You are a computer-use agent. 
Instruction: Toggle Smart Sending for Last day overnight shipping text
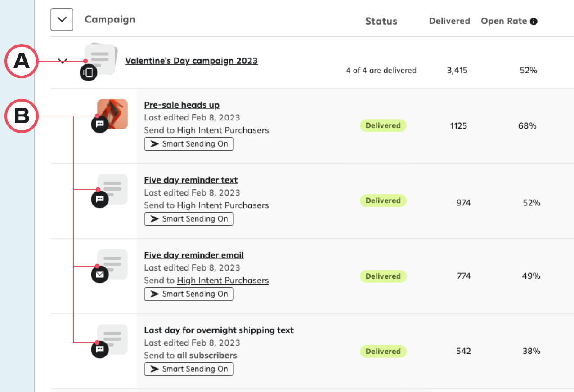[x=188, y=369]
